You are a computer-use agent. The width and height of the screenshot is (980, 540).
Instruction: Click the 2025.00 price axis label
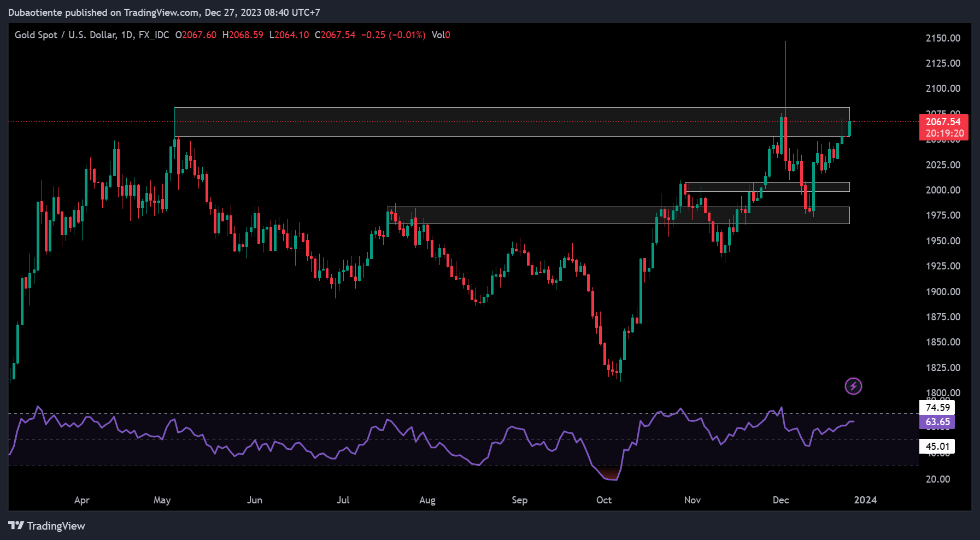coord(943,165)
